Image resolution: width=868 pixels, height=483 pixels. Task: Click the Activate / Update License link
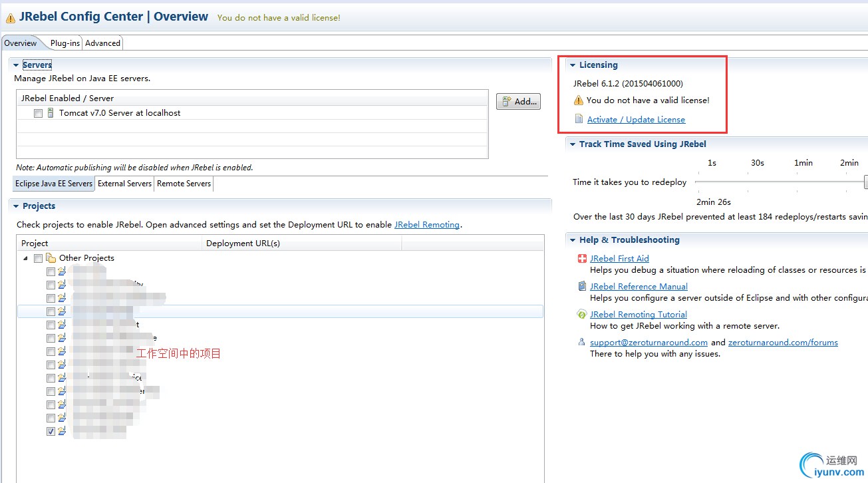[x=636, y=120]
